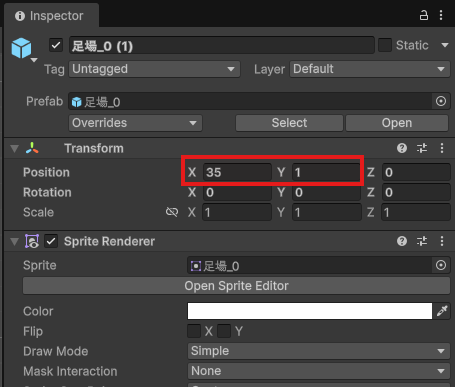Open the Draw Mode dropdown
This screenshot has height=387, width=455.
319,351
